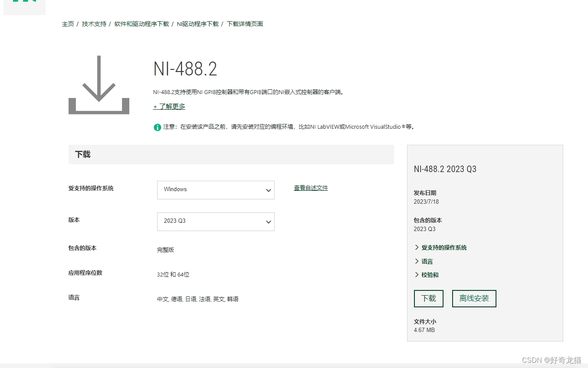Click the 32位 和 64位 value

click(x=173, y=274)
